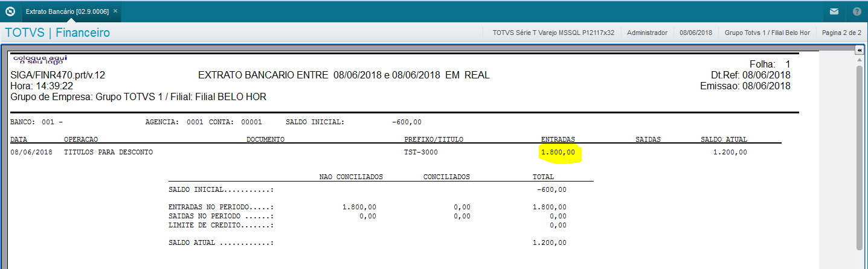This screenshot has width=868, height=269.
Task: Click TST-3000 prefix/title value
Action: coord(421,152)
